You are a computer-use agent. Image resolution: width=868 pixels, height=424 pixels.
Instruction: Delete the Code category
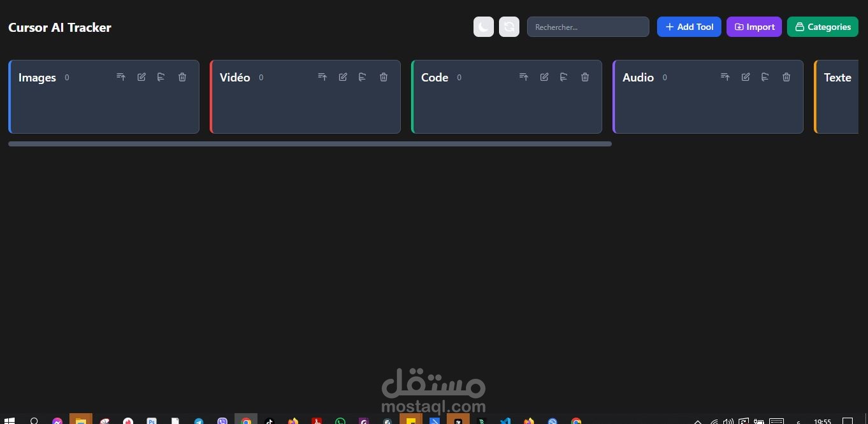pyautogui.click(x=585, y=77)
